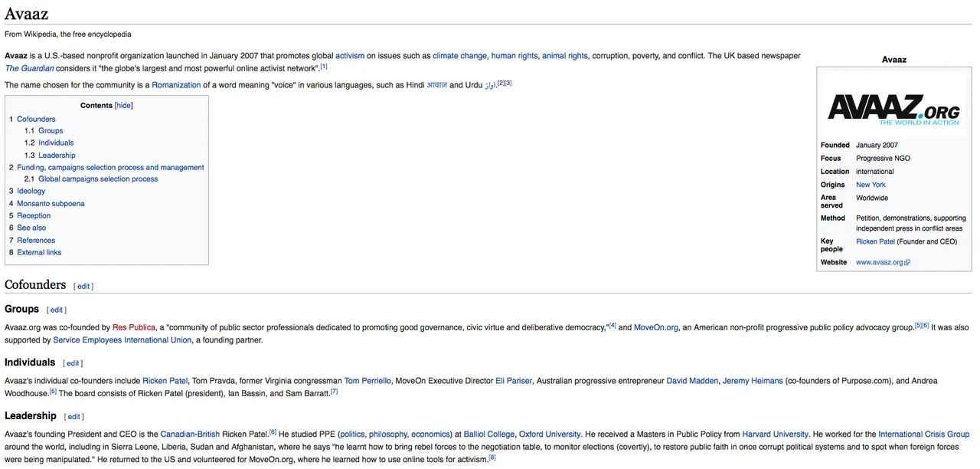Screen dimensions: 980x469
Task: Open Ricken Patel link in Individuals paragraph
Action: 165,381
